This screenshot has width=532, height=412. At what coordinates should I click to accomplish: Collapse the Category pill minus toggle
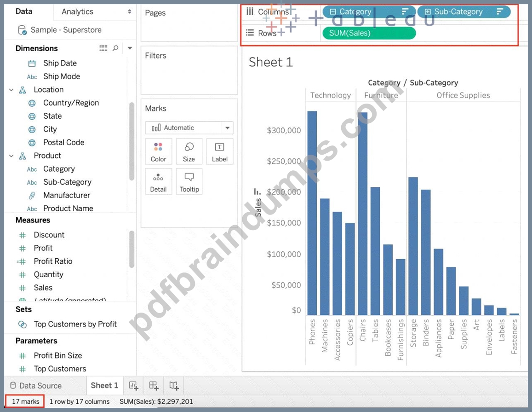[333, 12]
